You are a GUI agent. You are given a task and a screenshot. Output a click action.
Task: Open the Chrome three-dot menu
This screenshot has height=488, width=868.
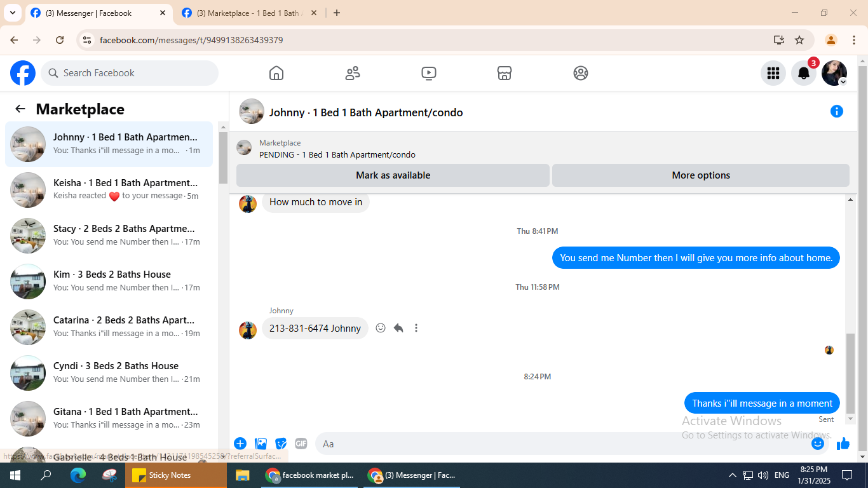click(854, 40)
